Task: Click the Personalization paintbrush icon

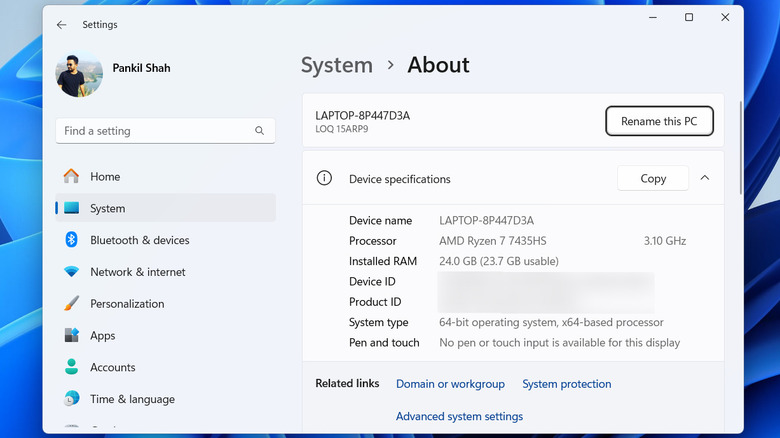Action: [72, 304]
